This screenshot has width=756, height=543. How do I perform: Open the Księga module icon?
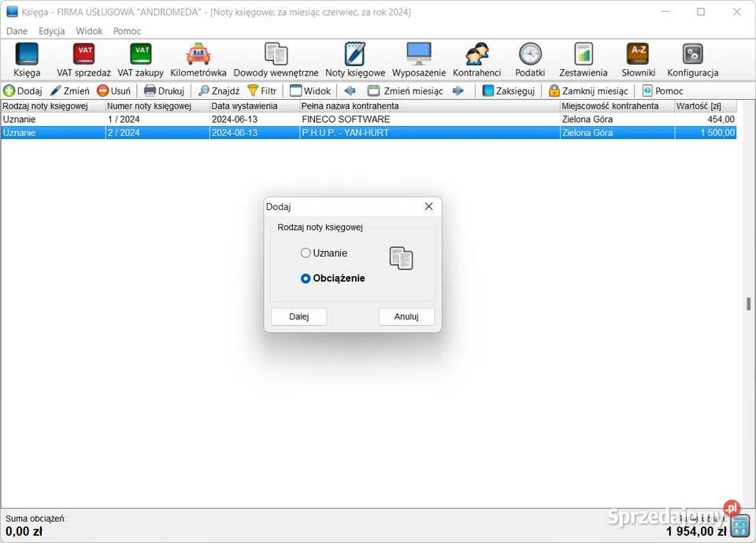coord(27,60)
